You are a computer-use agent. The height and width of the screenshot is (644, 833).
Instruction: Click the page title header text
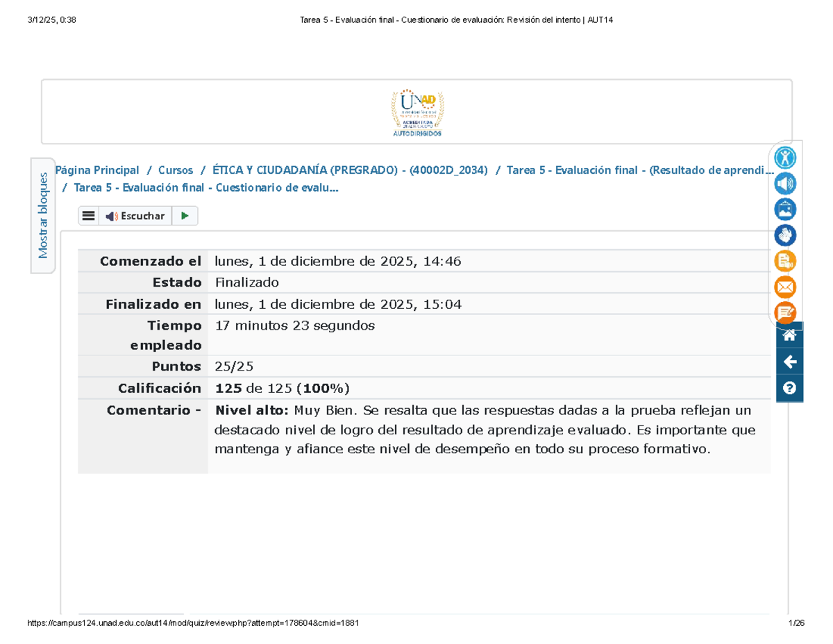(x=456, y=20)
